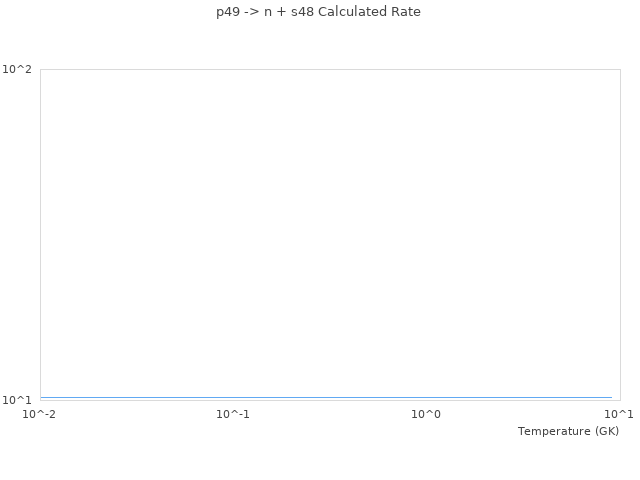640x480 pixels.
Task: Click the 10^1 x-axis tick label
Action: coord(619,414)
